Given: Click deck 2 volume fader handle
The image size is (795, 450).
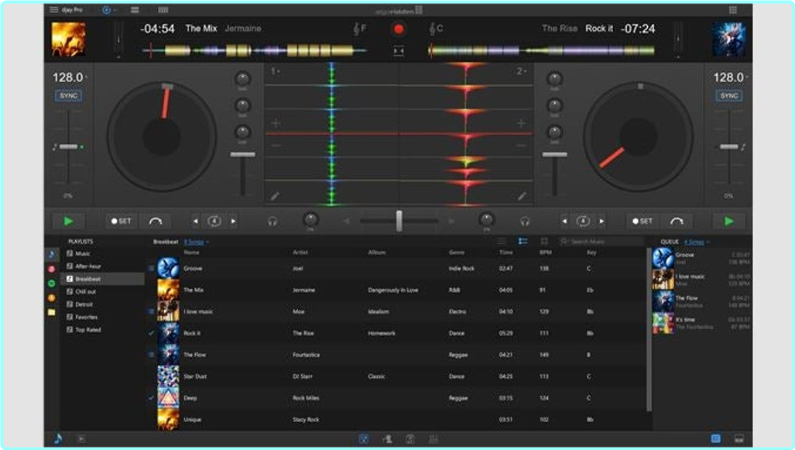Looking at the screenshot, I should pos(555,155).
